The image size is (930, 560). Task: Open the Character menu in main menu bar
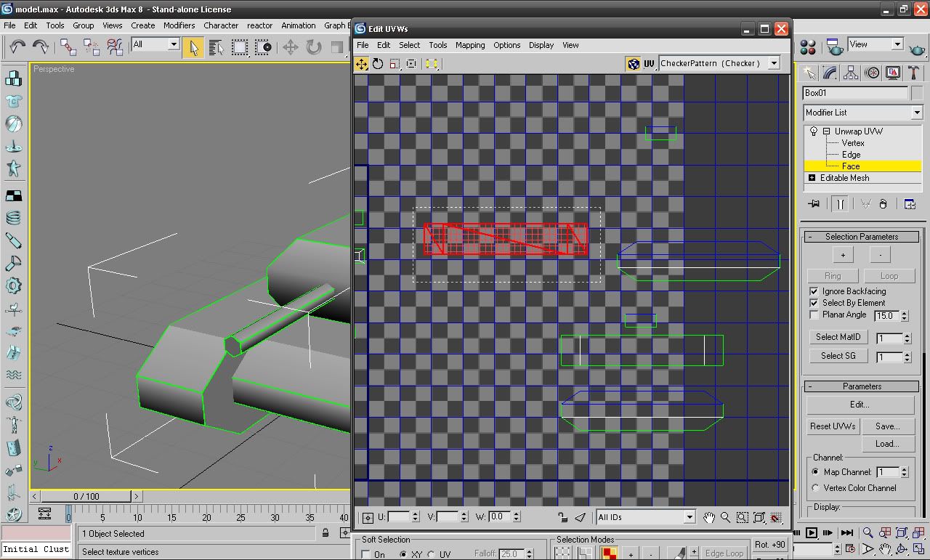tap(220, 25)
